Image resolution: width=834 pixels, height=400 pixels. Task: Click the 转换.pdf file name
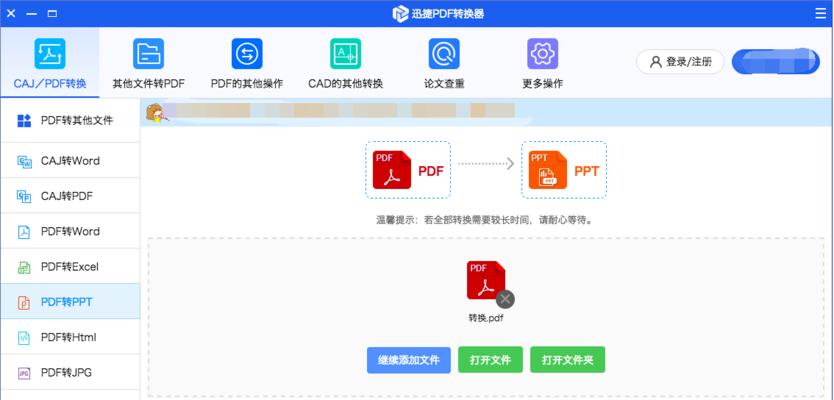click(486, 318)
